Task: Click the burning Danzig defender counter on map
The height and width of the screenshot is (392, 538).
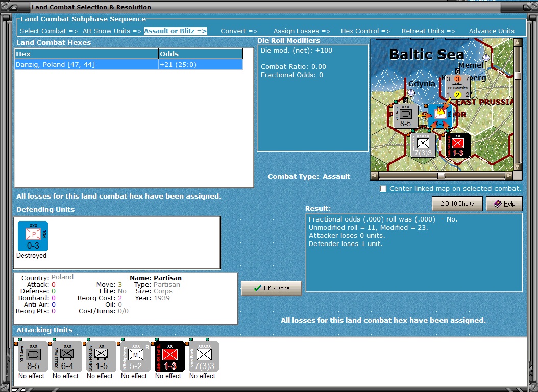Action: point(440,116)
